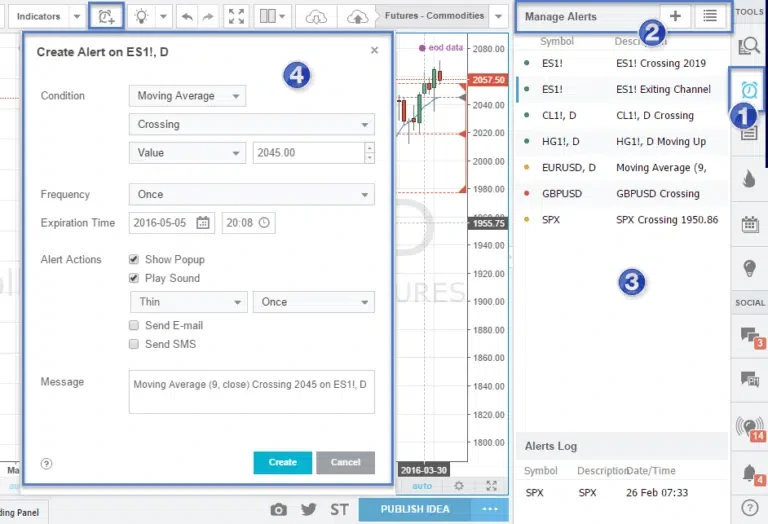768x524 pixels.
Task: Open the Value type dropdown
Action: (x=188, y=153)
